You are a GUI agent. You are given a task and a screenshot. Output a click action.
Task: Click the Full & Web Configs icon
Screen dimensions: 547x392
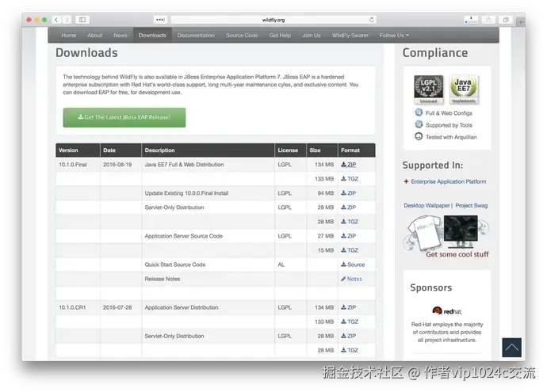pyautogui.click(x=419, y=112)
